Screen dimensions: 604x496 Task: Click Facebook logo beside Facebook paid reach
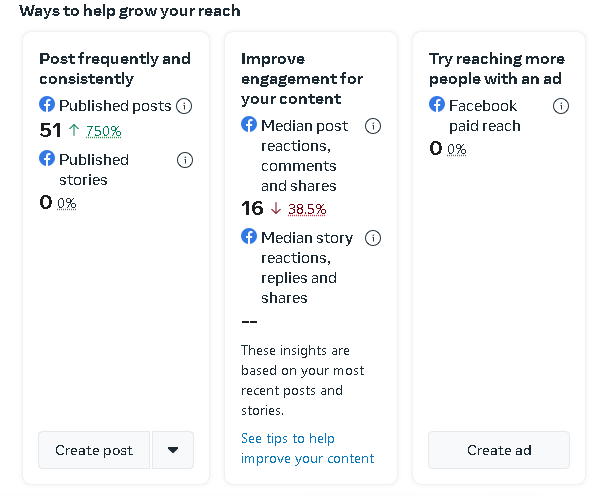coord(437,105)
